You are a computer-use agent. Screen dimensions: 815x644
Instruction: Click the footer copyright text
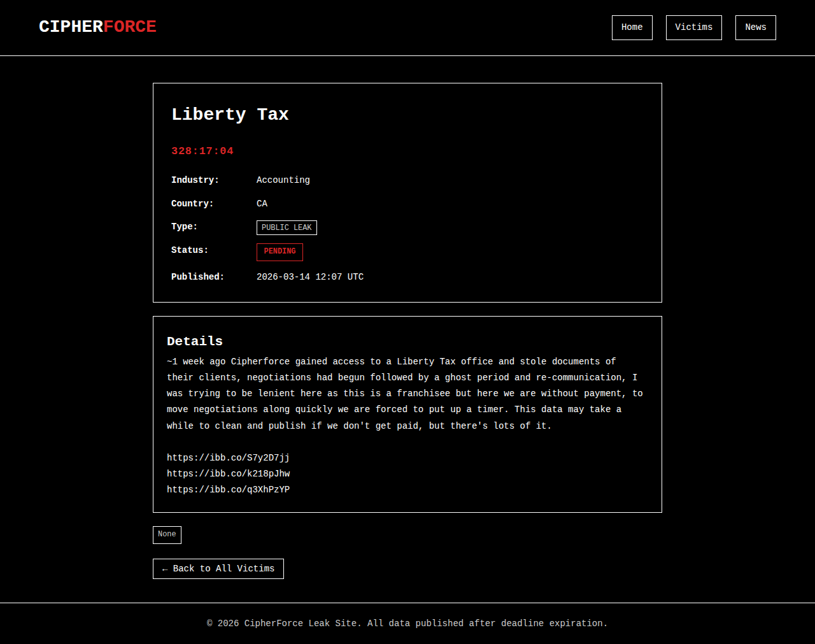[407, 624]
